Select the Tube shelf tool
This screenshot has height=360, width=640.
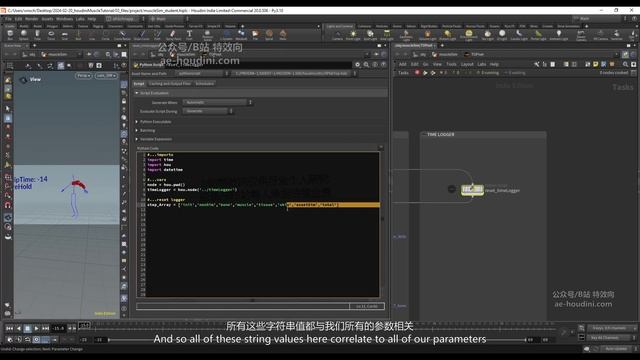37,35
